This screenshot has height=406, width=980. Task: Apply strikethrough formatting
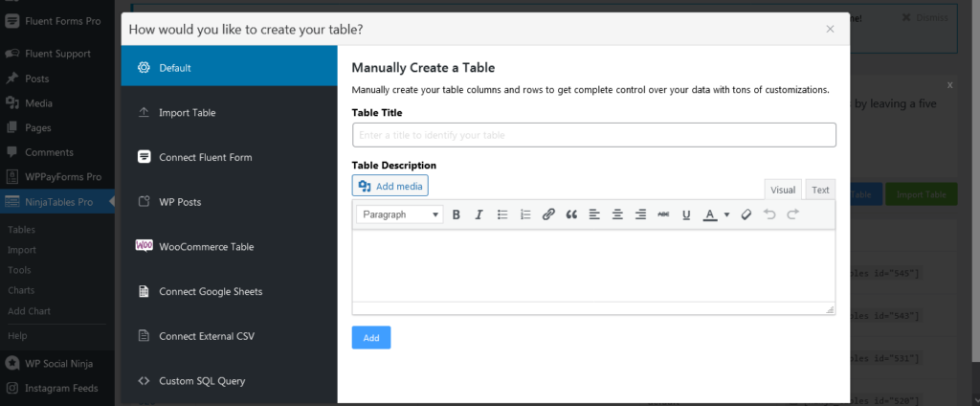click(663, 214)
